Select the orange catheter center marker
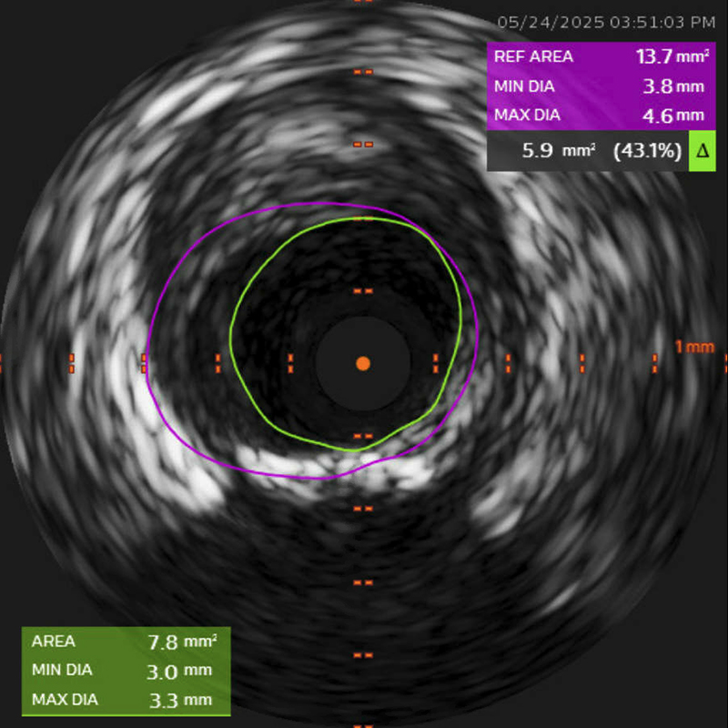The height and width of the screenshot is (728, 728). [365, 363]
